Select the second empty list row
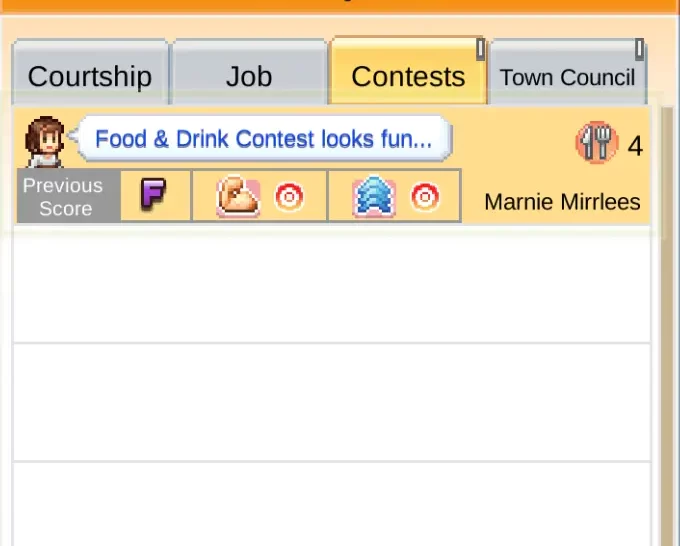This screenshot has width=680, height=546. [332, 402]
